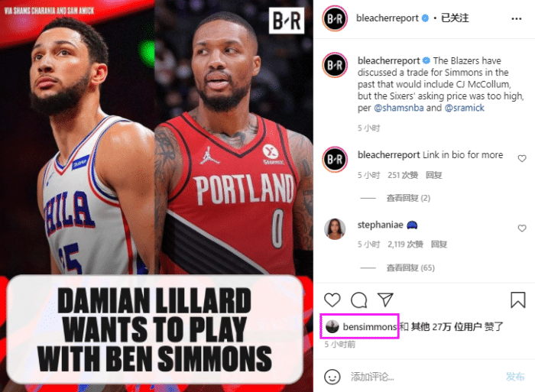
Task: Expand view replies (2) under bleacherreport comment
Action: [408, 198]
